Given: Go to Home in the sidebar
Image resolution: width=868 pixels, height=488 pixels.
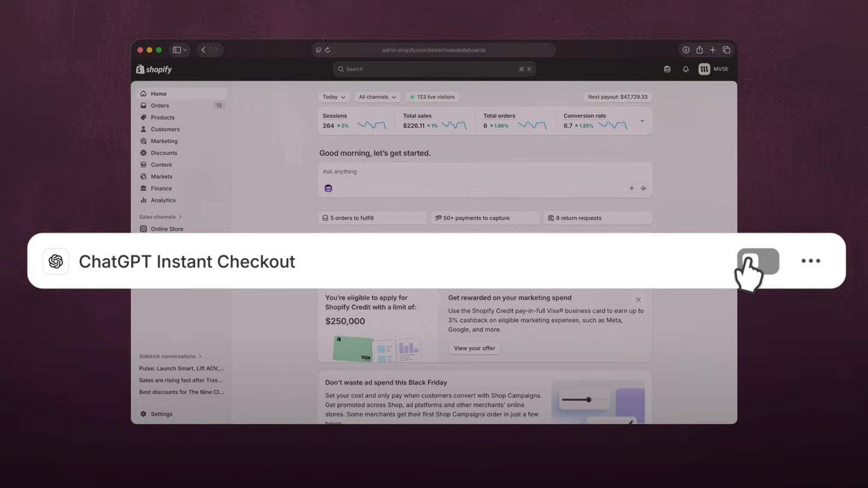Looking at the screenshot, I should click(181, 94).
